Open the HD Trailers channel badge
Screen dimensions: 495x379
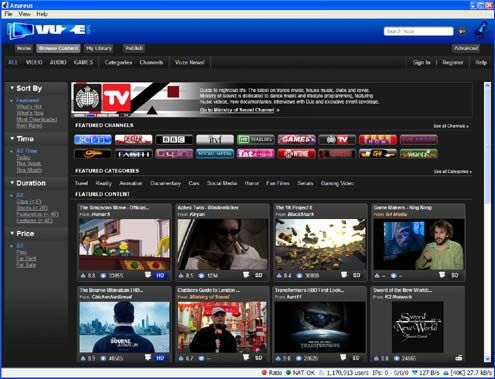(x=255, y=140)
